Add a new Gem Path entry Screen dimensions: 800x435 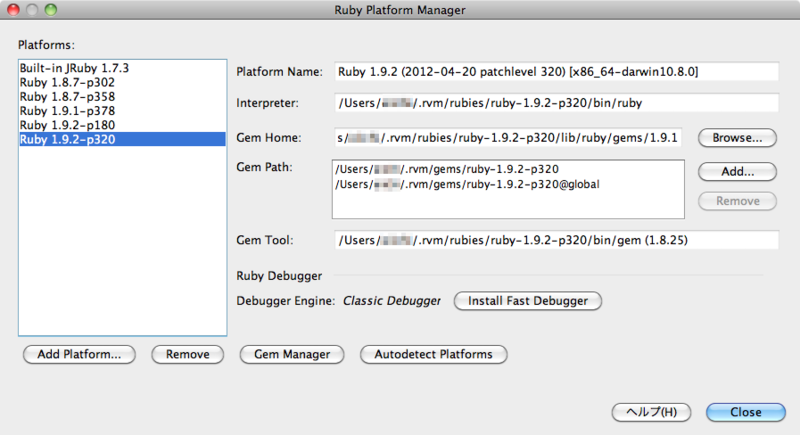(x=737, y=171)
